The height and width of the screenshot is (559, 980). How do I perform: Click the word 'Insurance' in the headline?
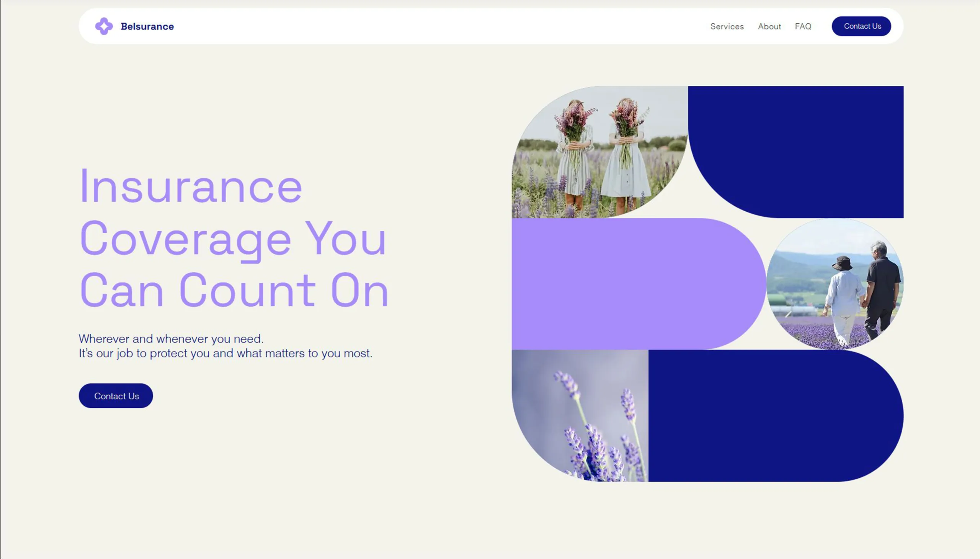[x=191, y=186]
